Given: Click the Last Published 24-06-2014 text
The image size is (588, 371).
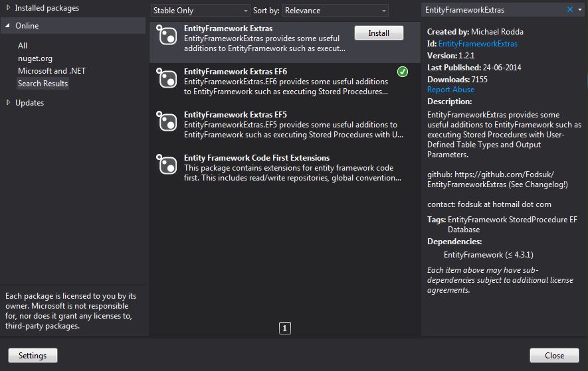Looking at the screenshot, I should click(474, 68).
